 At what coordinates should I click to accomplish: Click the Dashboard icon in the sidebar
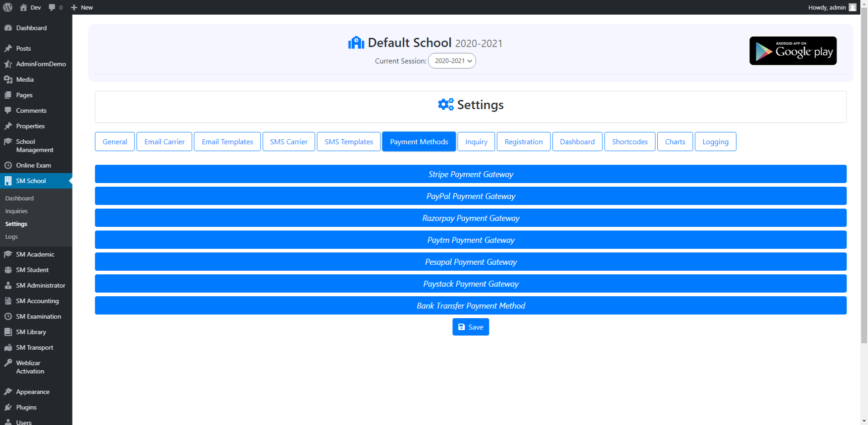point(9,28)
